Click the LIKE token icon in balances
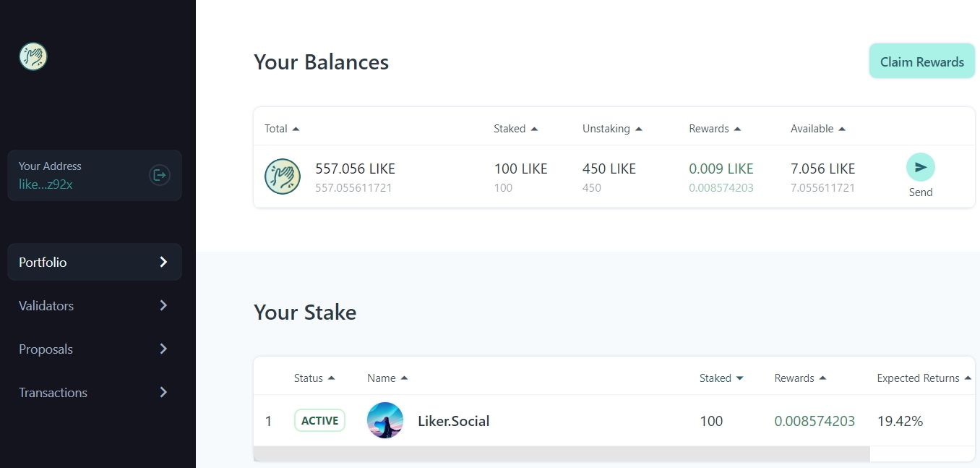 click(282, 176)
